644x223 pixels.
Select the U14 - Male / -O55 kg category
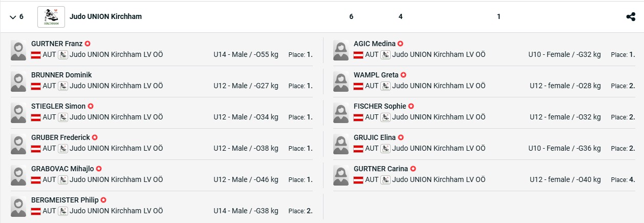246,54
